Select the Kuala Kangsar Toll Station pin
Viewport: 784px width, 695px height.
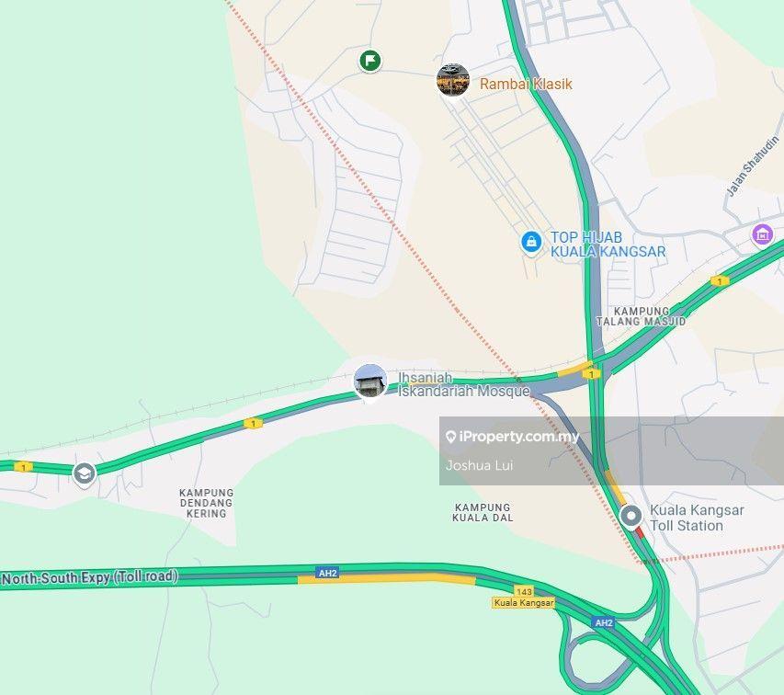point(631,516)
